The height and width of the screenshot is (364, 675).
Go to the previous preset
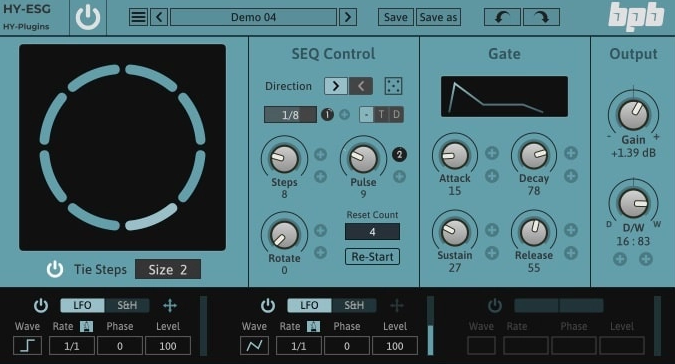pyautogui.click(x=159, y=17)
